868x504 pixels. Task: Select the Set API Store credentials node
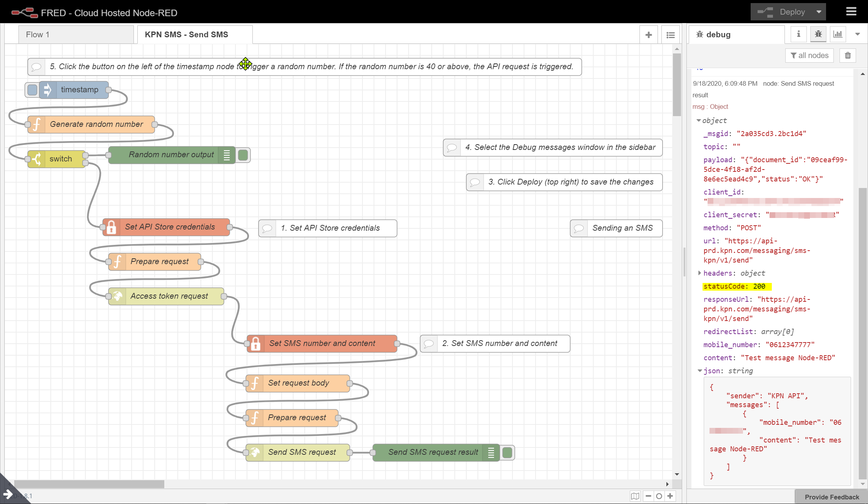tap(166, 227)
